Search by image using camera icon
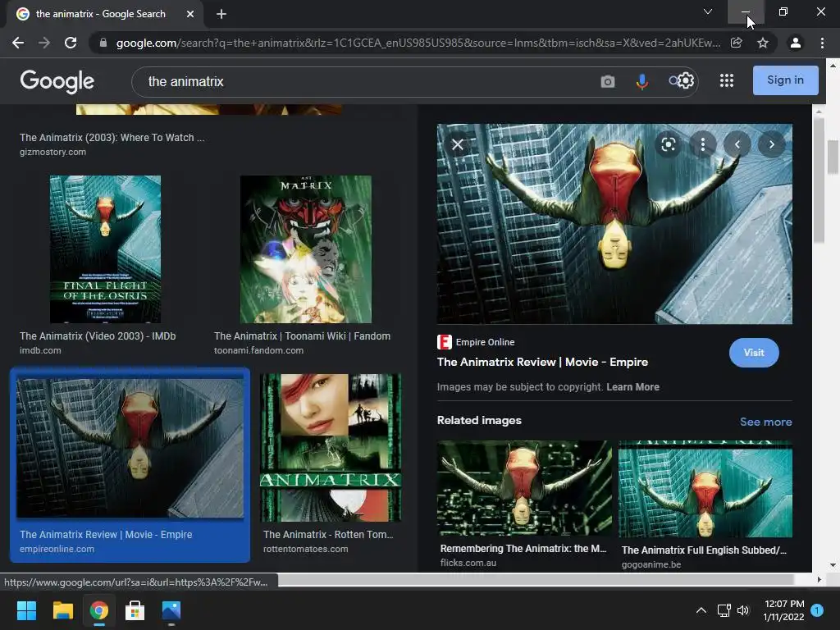Image resolution: width=840 pixels, height=630 pixels. click(608, 81)
